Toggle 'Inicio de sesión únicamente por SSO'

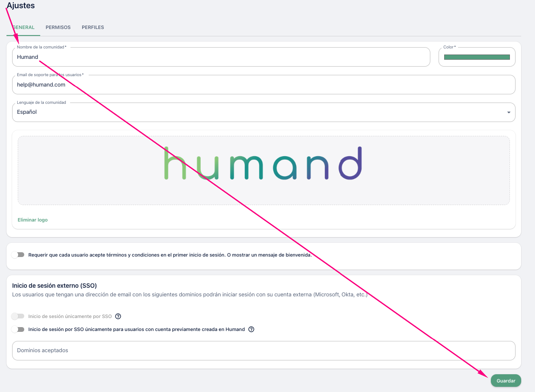point(18,316)
